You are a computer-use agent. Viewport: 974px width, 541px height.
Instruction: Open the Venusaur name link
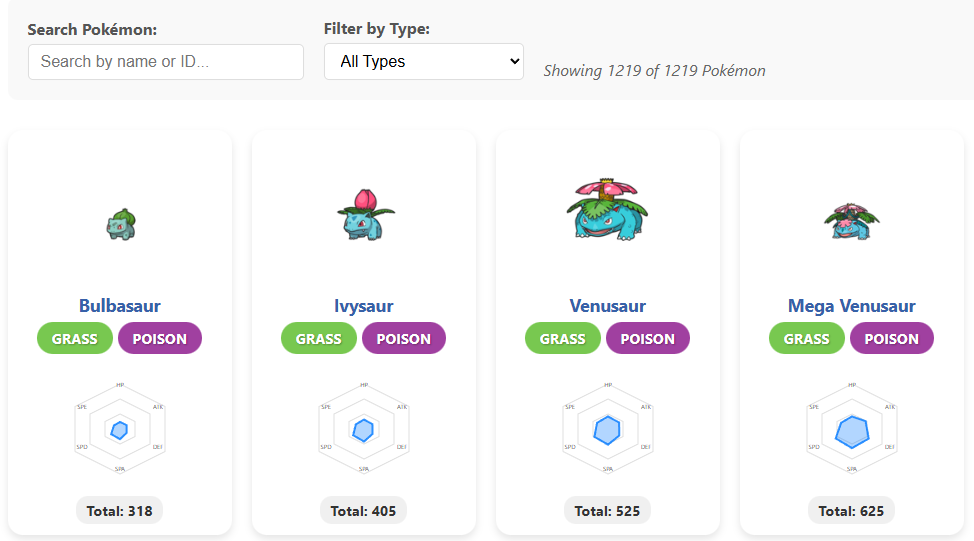pos(608,306)
